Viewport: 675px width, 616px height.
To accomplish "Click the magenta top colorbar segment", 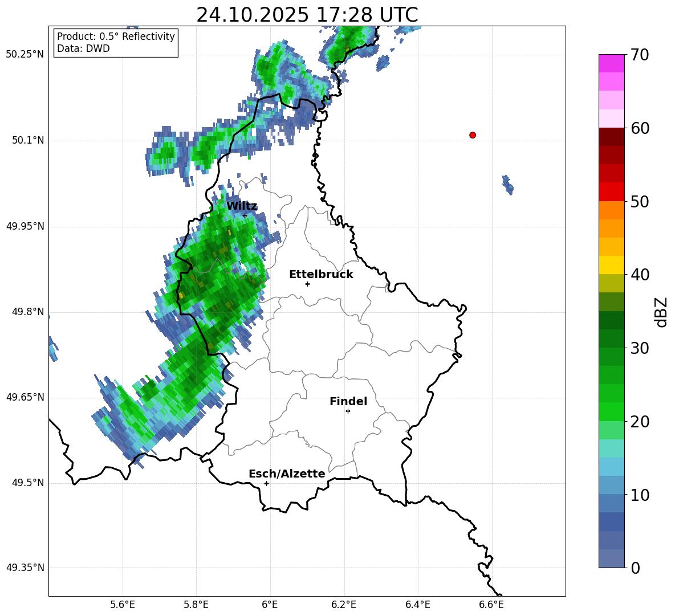I will tap(611, 64).
